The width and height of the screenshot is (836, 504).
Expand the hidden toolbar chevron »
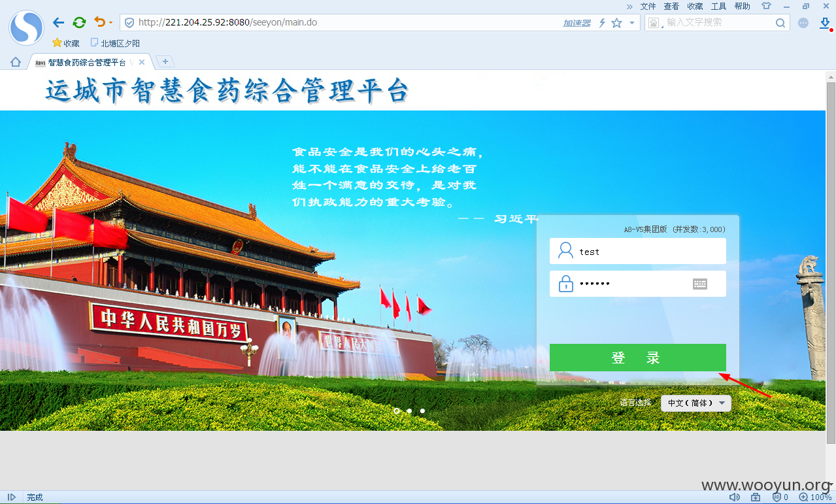[629, 7]
